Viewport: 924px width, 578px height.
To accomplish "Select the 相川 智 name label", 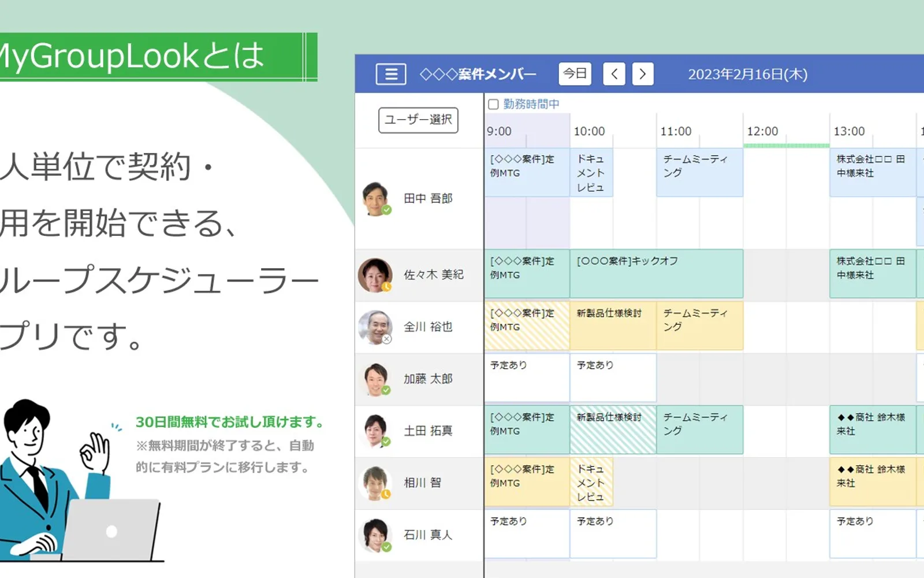I will pyautogui.click(x=422, y=483).
